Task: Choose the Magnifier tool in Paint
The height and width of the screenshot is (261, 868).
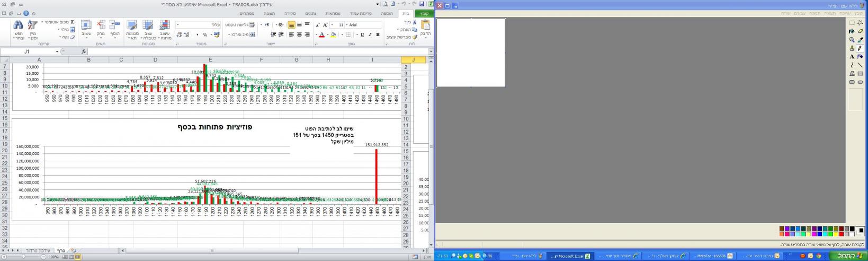Action: tap(852, 40)
